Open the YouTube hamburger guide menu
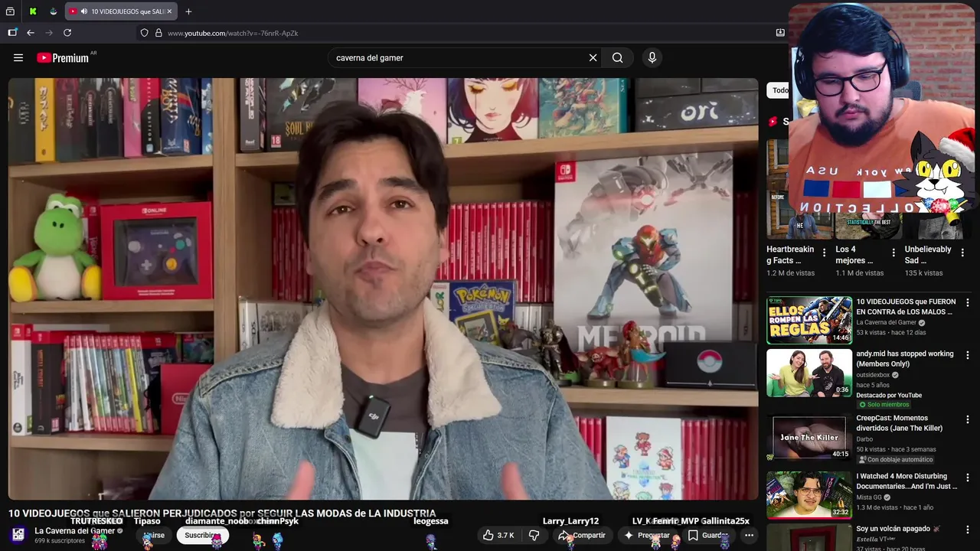The width and height of the screenshot is (980, 551). [x=18, y=57]
